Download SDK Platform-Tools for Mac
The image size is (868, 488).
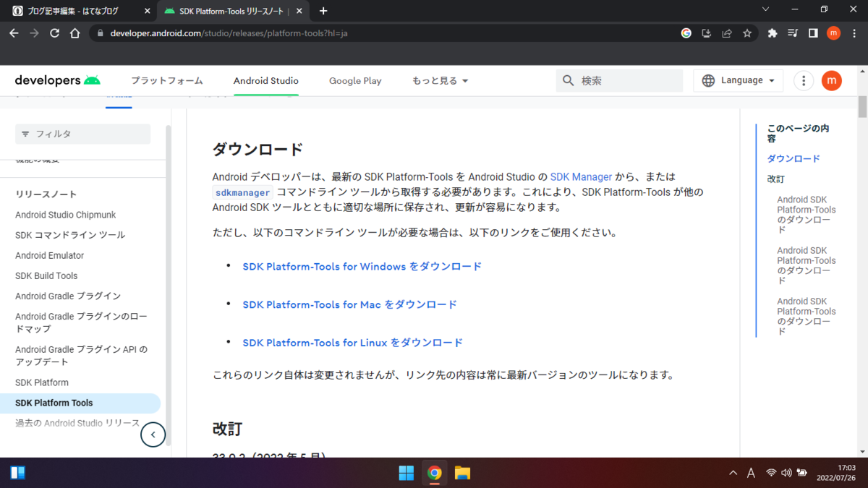coord(349,305)
